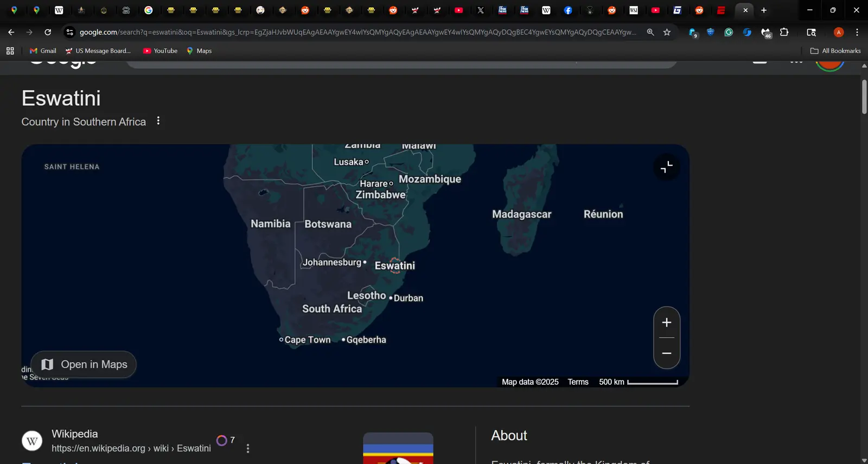Collapse the expanded map view
Image resolution: width=868 pixels, height=464 pixels.
click(667, 167)
